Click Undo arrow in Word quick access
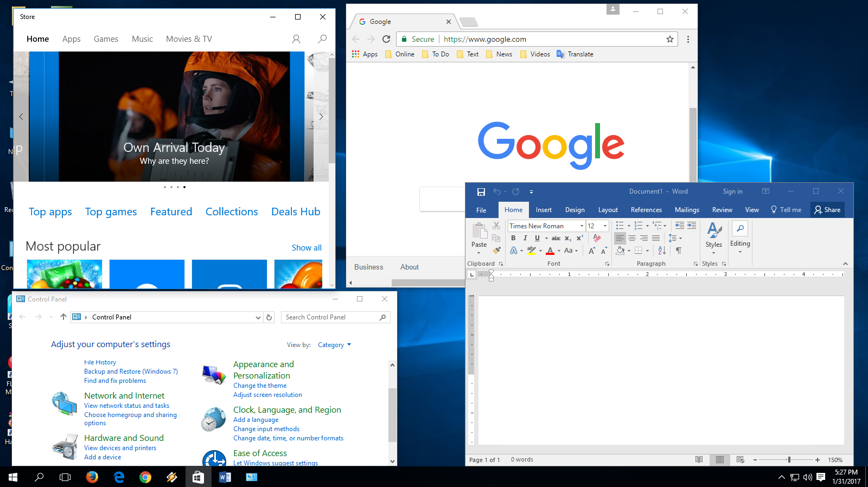868x487 pixels. [x=497, y=191]
